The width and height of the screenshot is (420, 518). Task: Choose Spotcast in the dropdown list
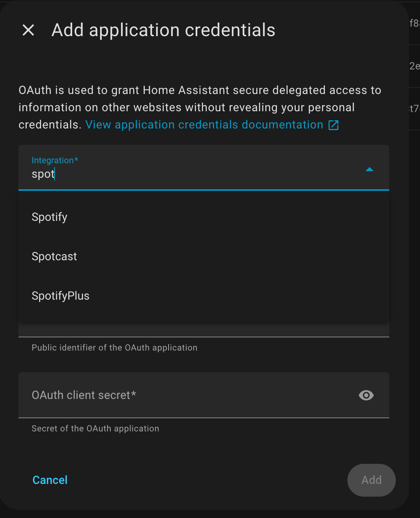[x=55, y=257]
